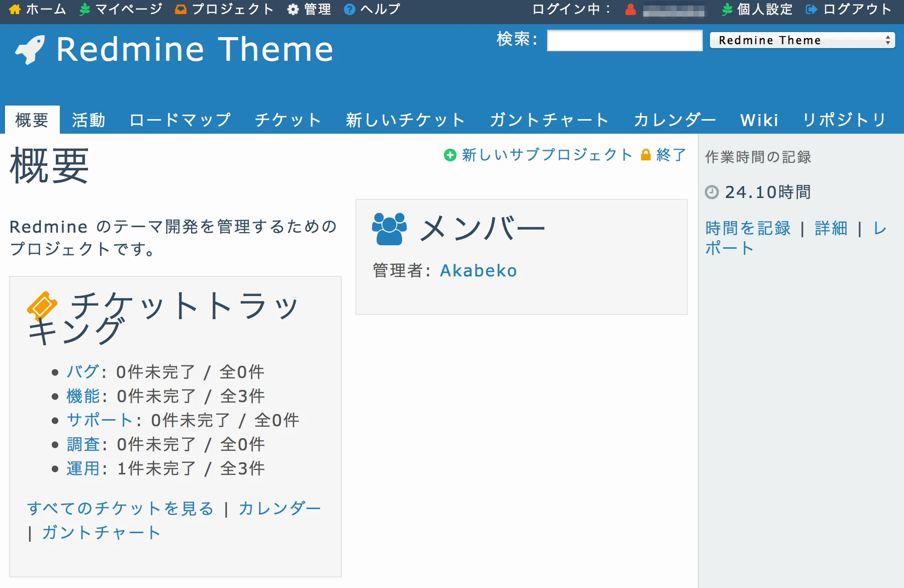Click the green plus icon for new subproject
Image resolution: width=904 pixels, height=588 pixels.
pyautogui.click(x=450, y=155)
